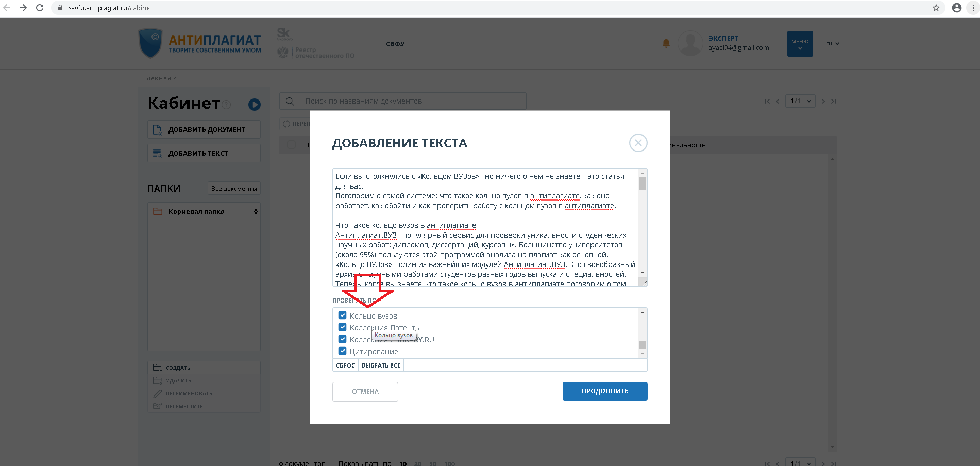
Task: Go to next page, top pagination
Action: [823, 101]
